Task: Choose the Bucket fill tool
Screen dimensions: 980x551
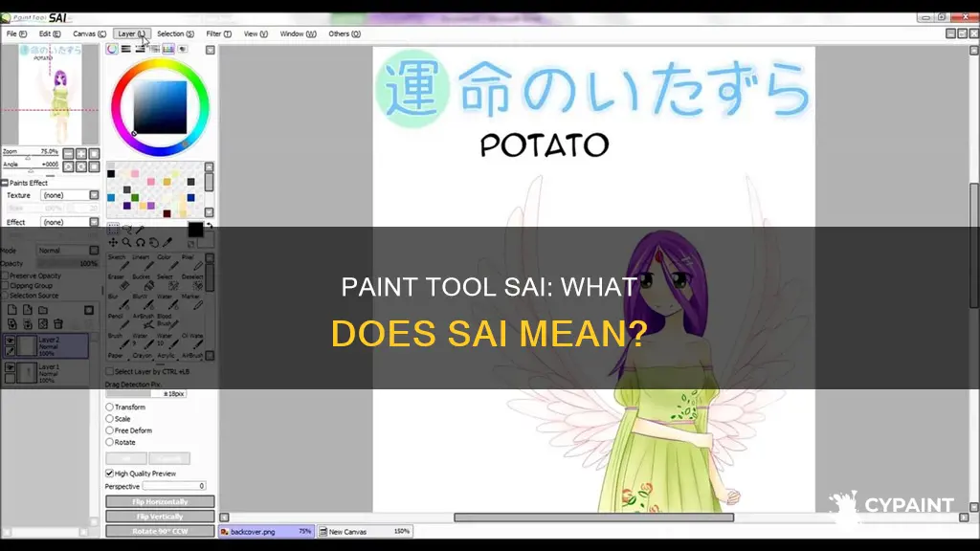Action: [x=145, y=282]
